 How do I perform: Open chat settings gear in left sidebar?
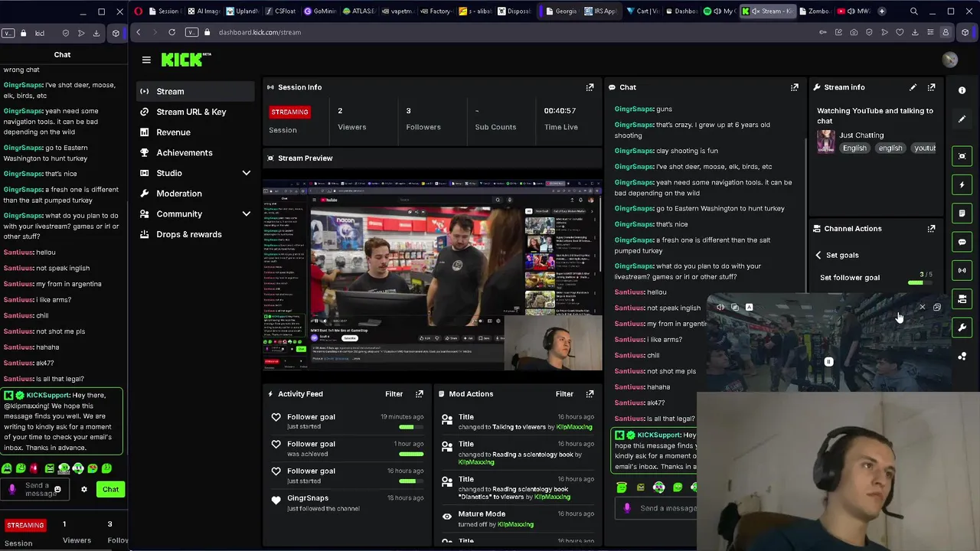pyautogui.click(x=84, y=490)
